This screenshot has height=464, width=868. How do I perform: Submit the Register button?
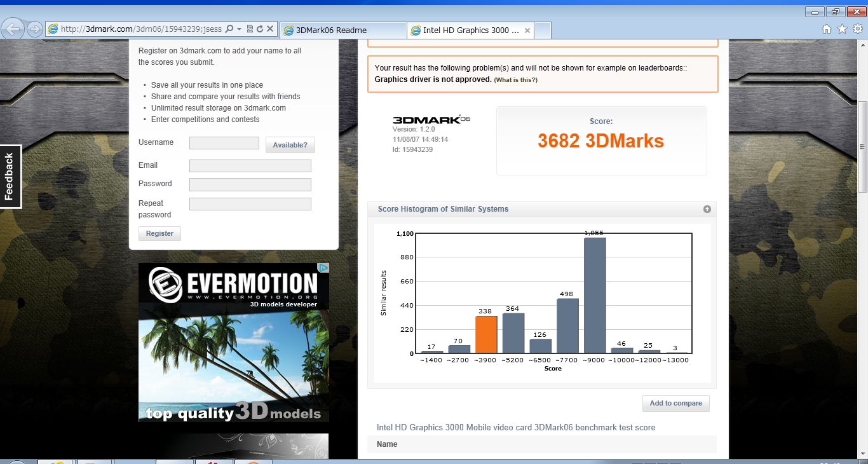159,233
